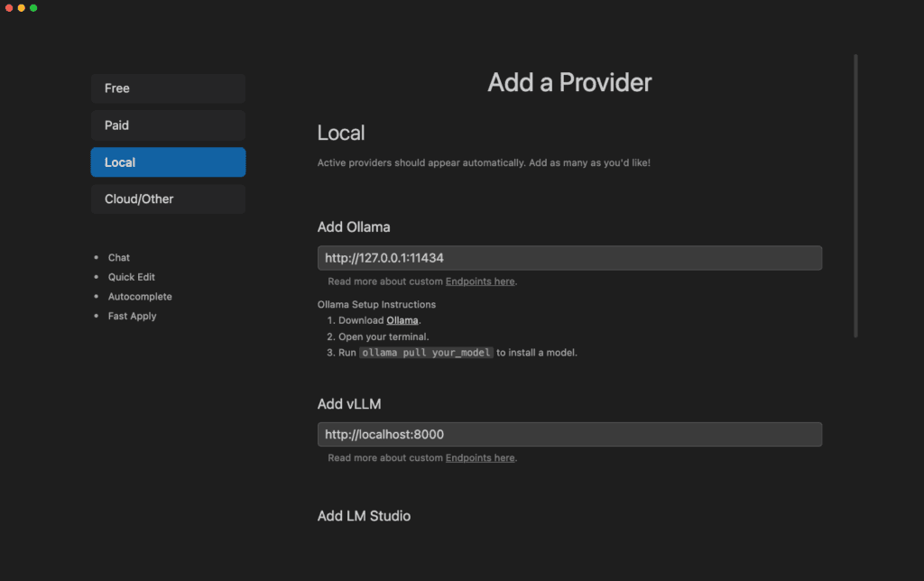The image size is (924, 581).
Task: Minimize the window with the yellow button
Action: tap(22, 7)
